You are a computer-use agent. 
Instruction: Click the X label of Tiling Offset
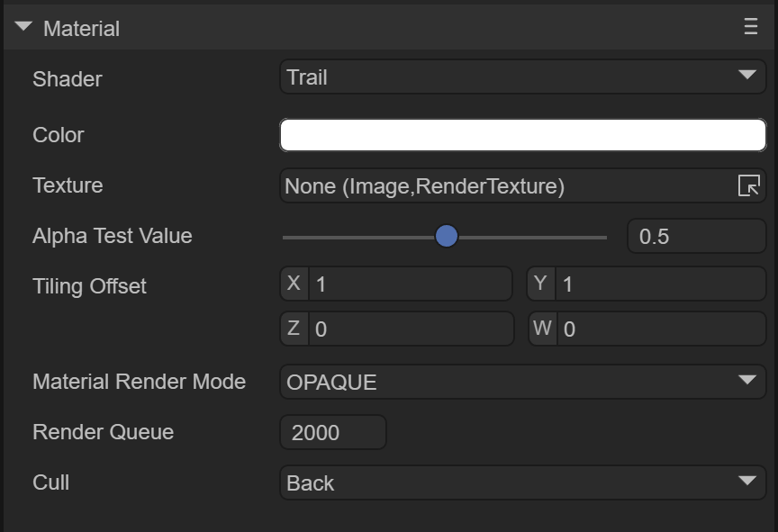coord(294,284)
